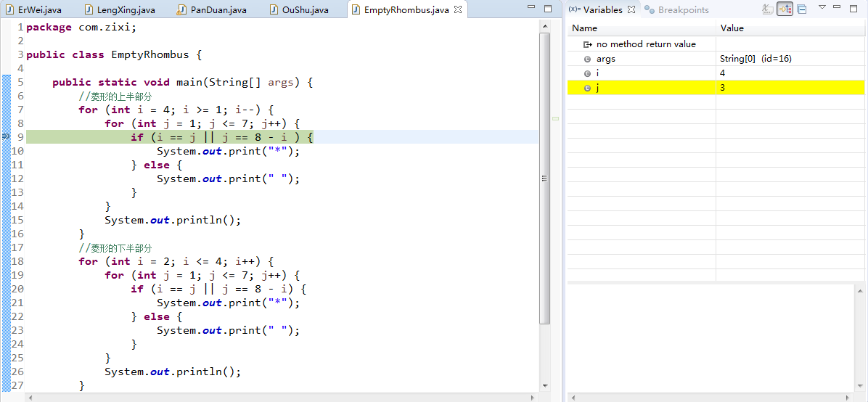Click '} else {' on line 11
Viewport: 868px width, 402px height.
pos(157,165)
